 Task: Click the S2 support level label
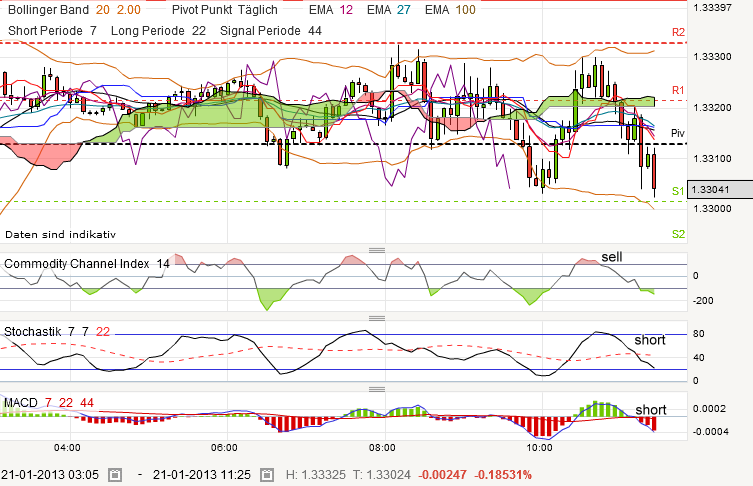(679, 234)
